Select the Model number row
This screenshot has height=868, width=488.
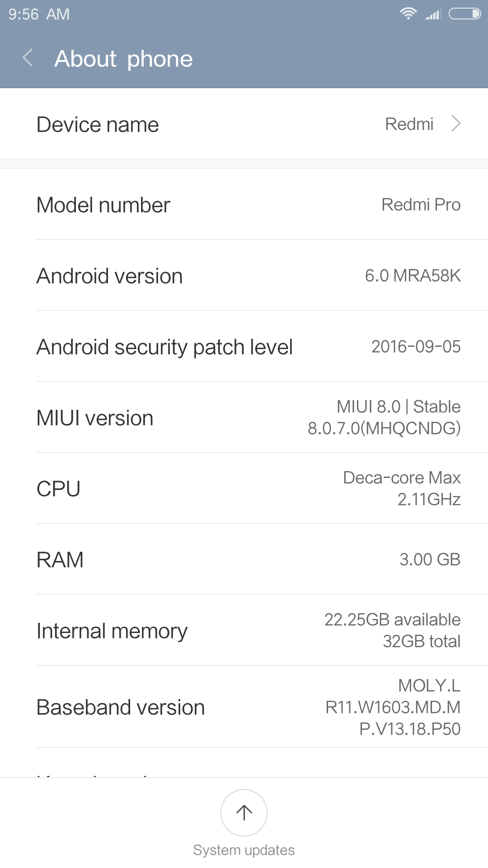(x=244, y=205)
